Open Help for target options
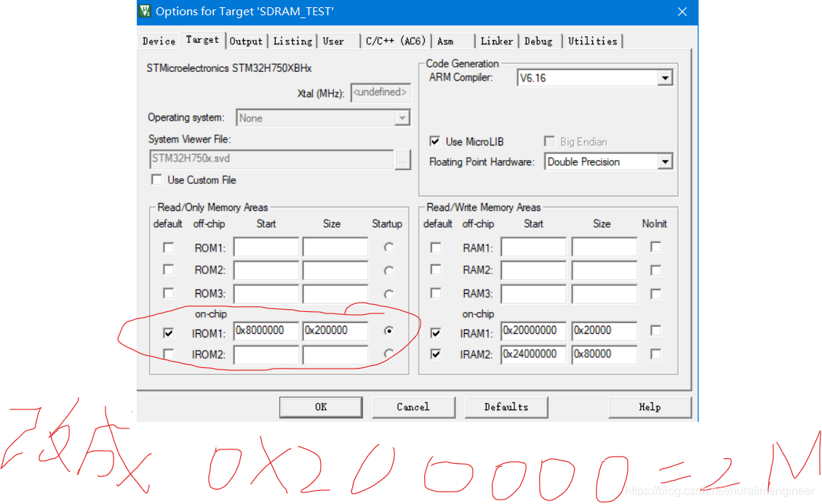Screen dimensions: 822x504 [x=650, y=407]
